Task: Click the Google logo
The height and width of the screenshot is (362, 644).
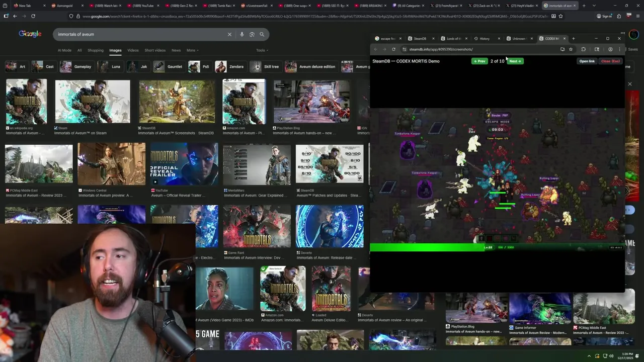Action: coord(30,34)
